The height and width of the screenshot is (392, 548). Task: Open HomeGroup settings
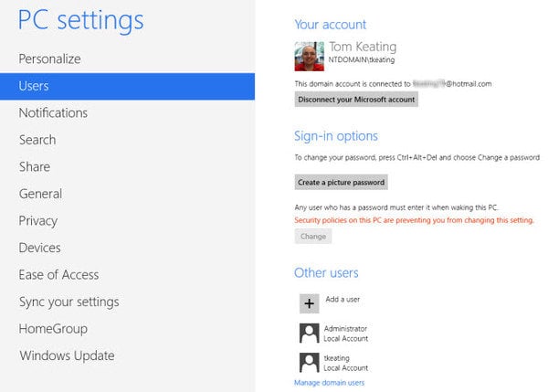(53, 328)
